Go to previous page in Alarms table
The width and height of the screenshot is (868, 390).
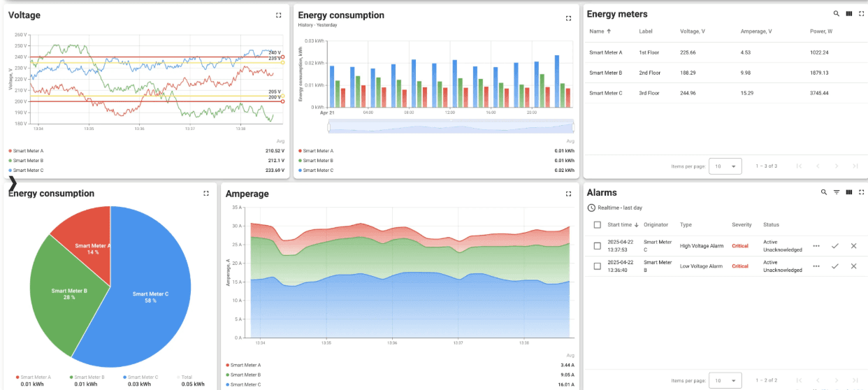coord(818,380)
